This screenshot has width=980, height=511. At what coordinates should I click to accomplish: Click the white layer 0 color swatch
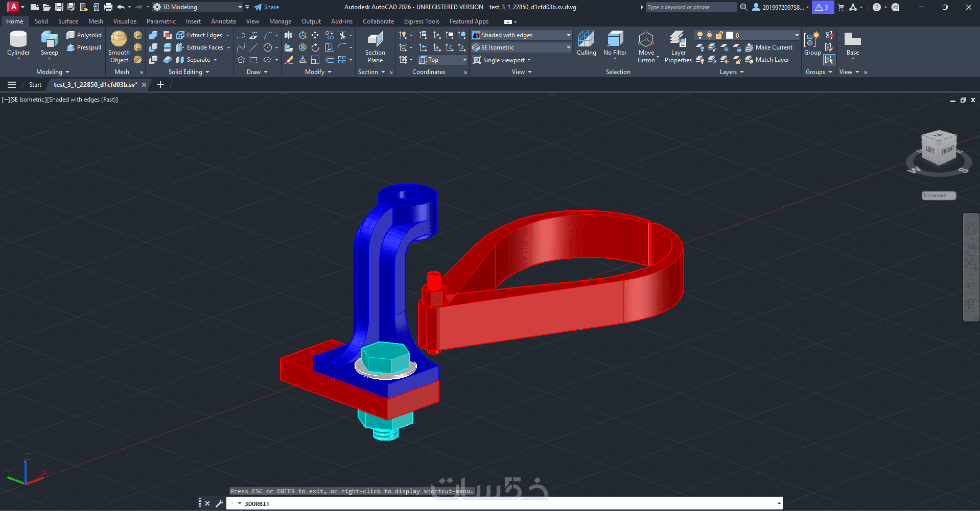tap(730, 35)
